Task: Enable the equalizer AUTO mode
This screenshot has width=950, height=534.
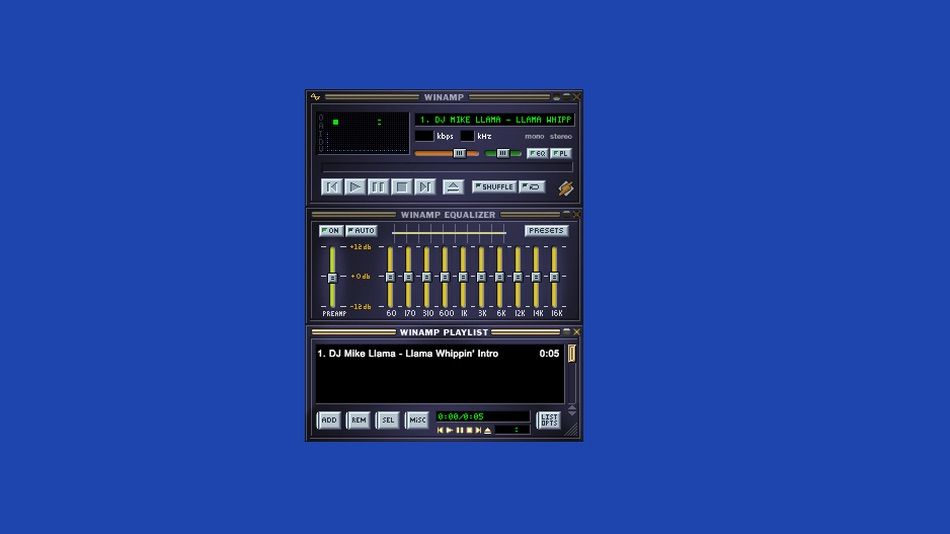Action: 361,231
